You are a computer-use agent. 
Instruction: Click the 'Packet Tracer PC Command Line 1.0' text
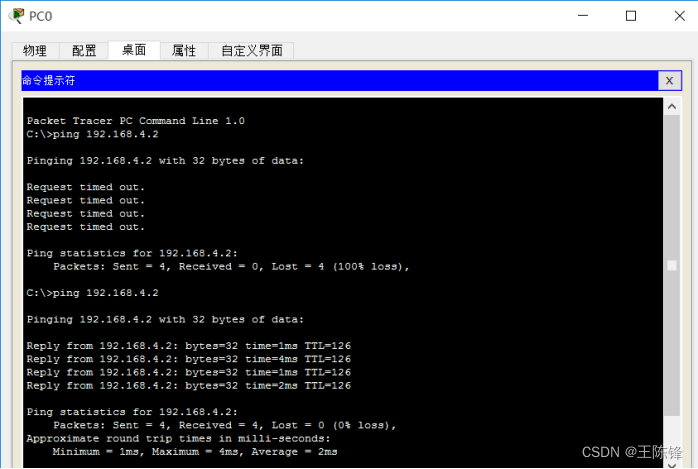[135, 121]
